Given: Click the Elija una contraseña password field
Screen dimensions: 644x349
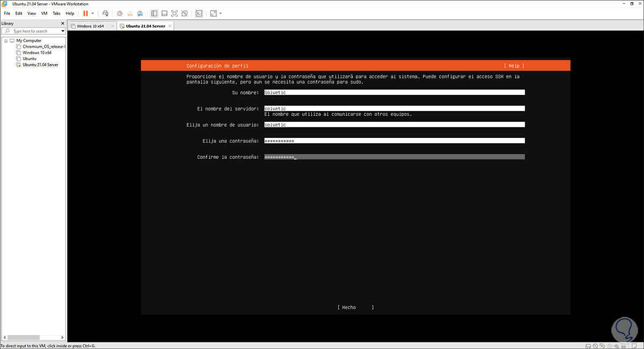Looking at the screenshot, I should [x=394, y=141].
